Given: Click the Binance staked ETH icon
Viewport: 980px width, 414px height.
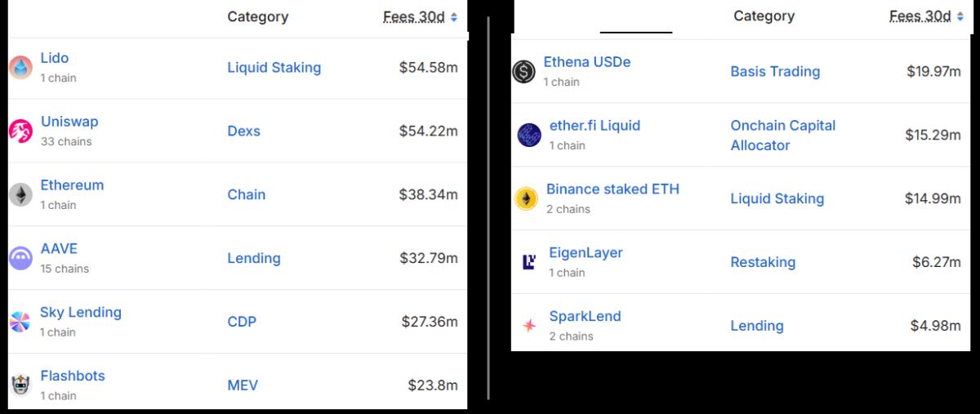Looking at the screenshot, I should click(527, 198).
